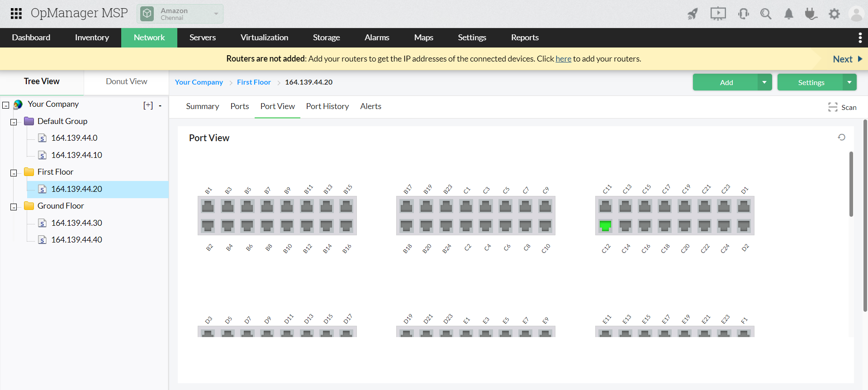Click the port view vertical scrollbar
Screen dimensions: 868x390
[851, 184]
